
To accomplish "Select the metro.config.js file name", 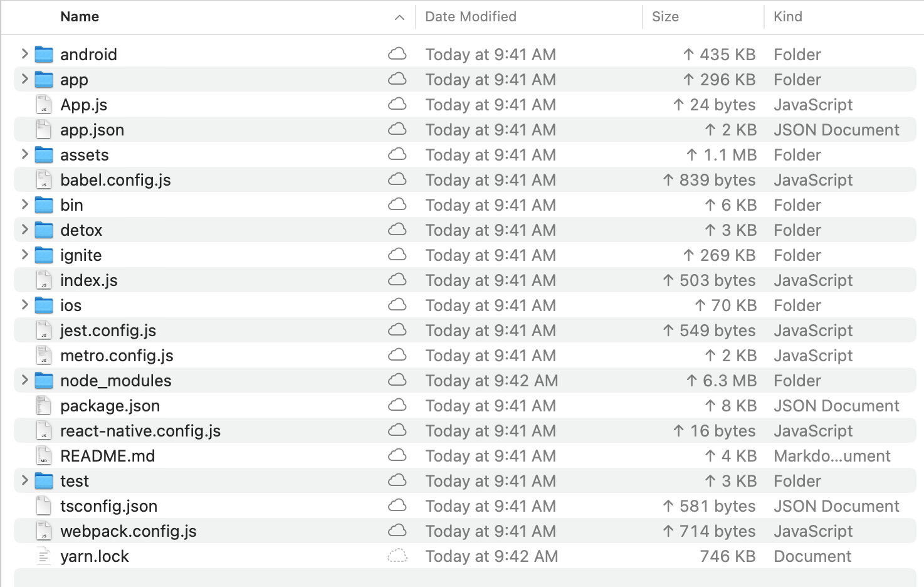I will pyautogui.click(x=117, y=356).
